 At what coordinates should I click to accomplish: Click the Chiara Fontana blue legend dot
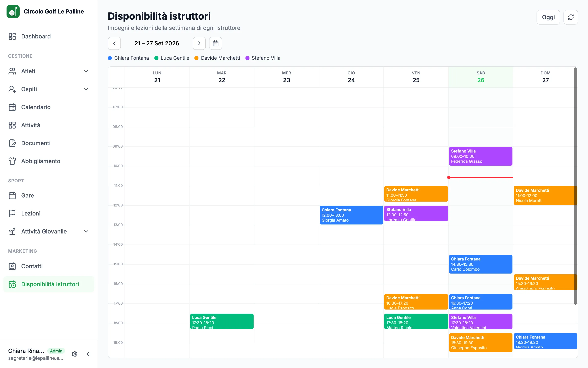tap(110, 58)
